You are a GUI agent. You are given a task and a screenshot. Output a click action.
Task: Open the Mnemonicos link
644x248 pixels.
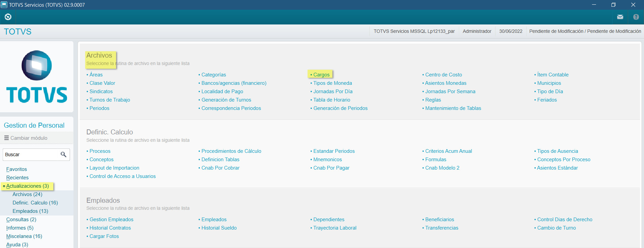pos(328,160)
